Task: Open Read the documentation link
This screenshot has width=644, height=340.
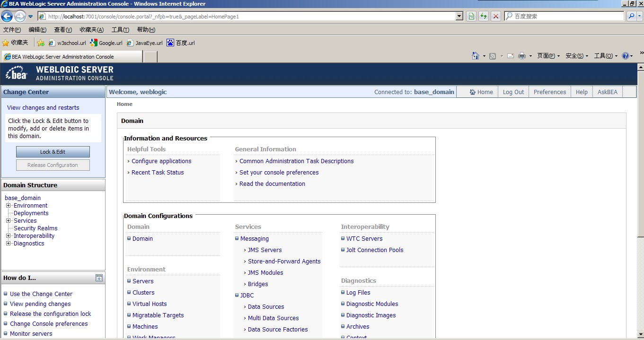Action: (272, 184)
